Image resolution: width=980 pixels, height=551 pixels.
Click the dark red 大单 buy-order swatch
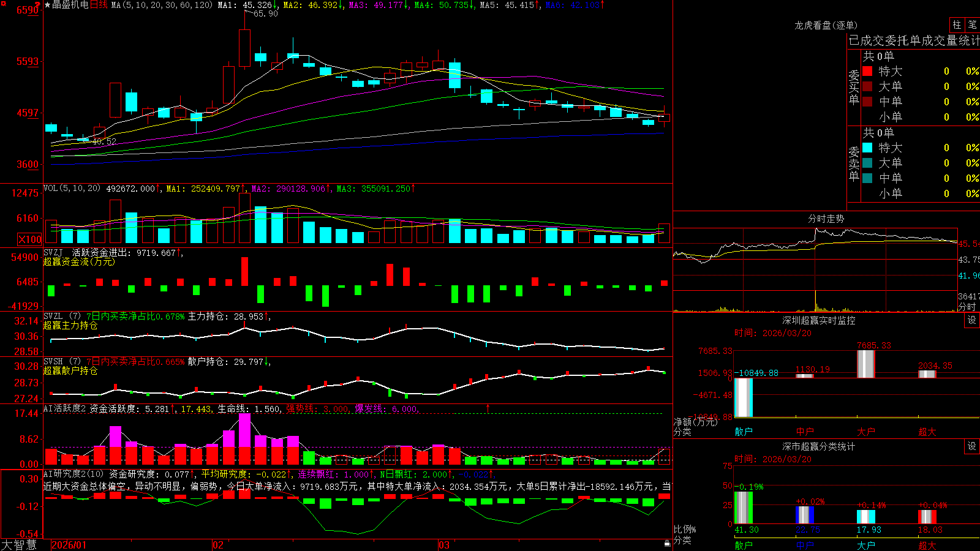point(867,86)
